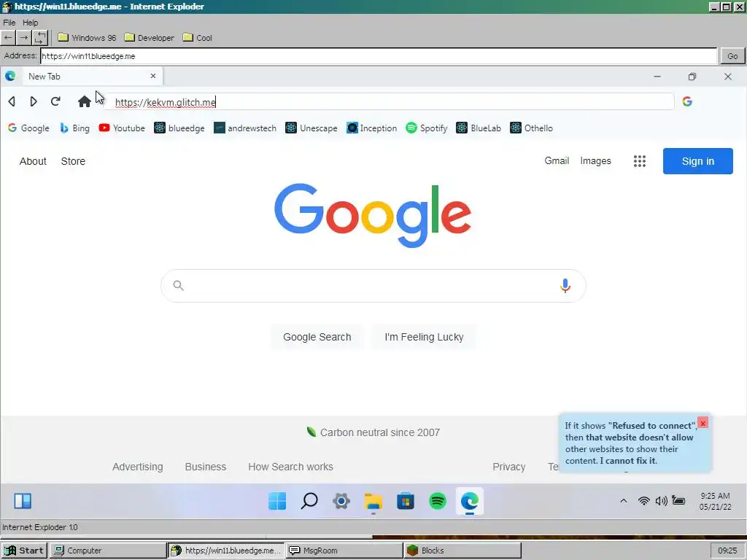Click the battery tray icon

point(678,501)
